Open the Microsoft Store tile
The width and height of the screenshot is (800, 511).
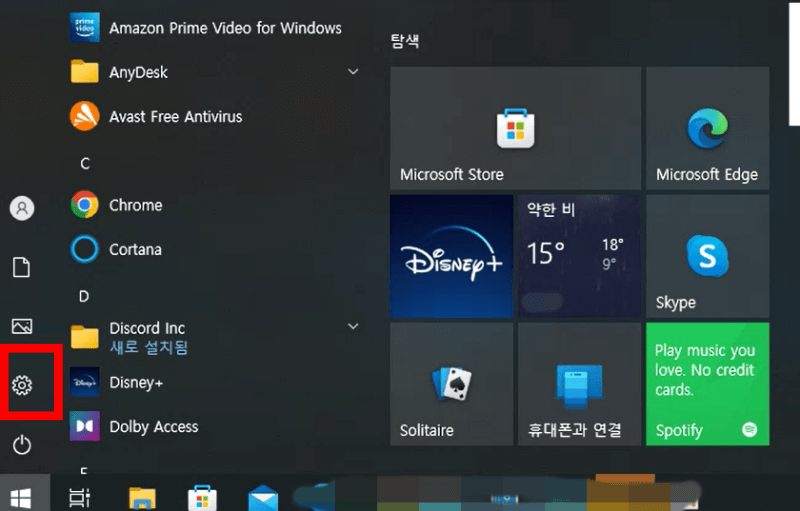[515, 128]
